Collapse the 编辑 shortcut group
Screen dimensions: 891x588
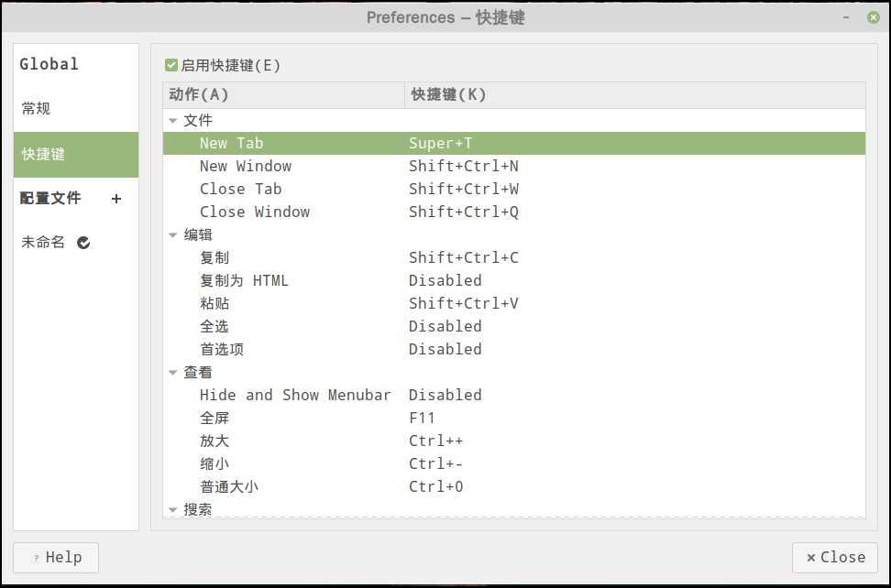[x=172, y=235]
